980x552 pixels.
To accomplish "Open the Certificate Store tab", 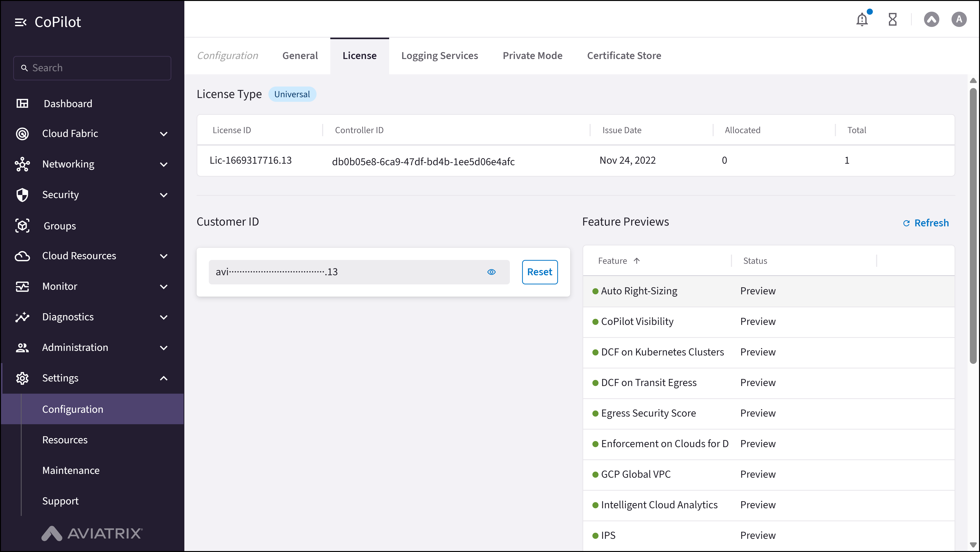I will [624, 56].
